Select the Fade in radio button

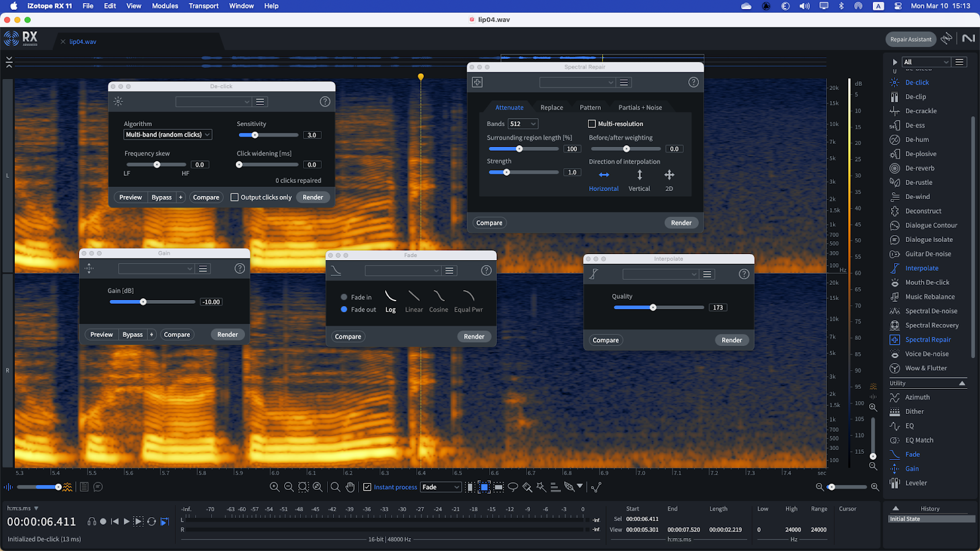344,297
